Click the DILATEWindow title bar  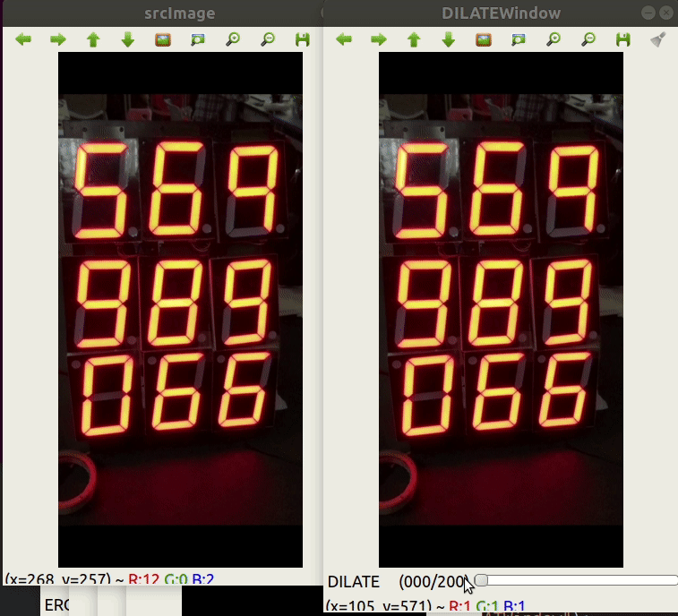click(501, 13)
